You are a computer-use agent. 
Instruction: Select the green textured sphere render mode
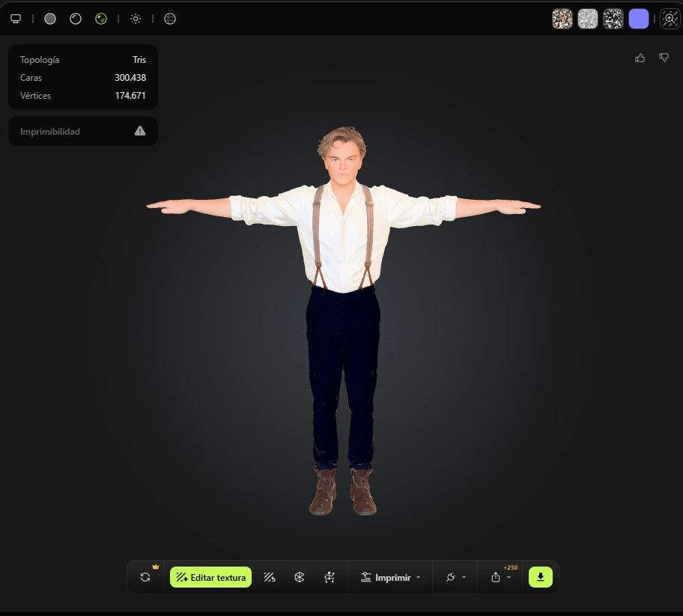pyautogui.click(x=101, y=19)
